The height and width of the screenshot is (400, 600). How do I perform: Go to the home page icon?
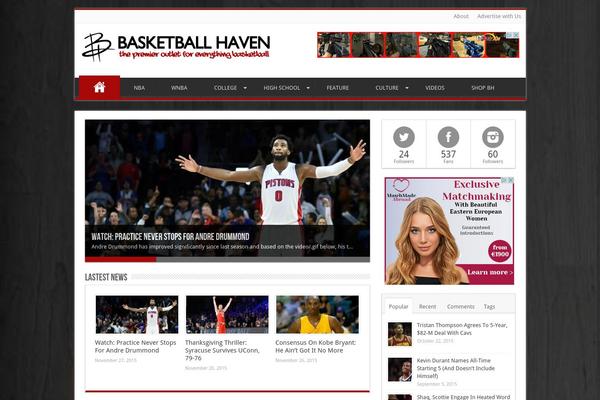coord(99,87)
